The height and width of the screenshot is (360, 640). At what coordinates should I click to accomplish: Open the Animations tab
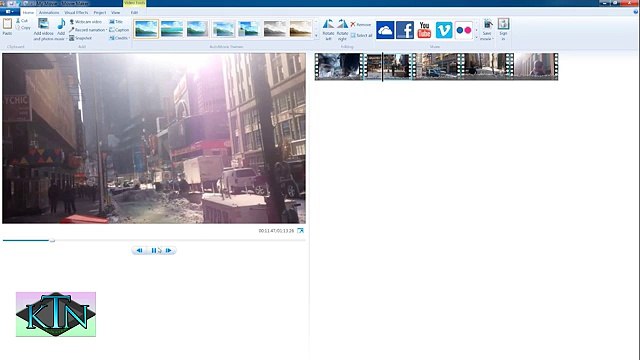point(49,13)
